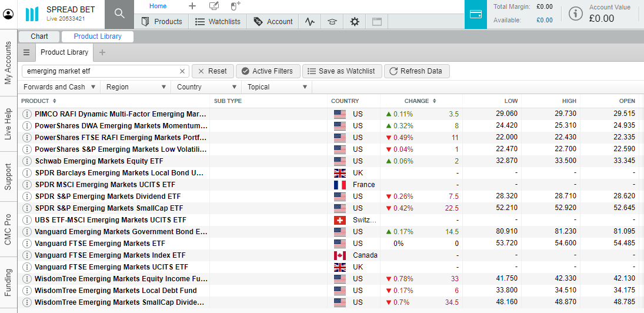This screenshot has height=313, width=644.
Task: Open the Watchlists menu
Action: pos(218,22)
